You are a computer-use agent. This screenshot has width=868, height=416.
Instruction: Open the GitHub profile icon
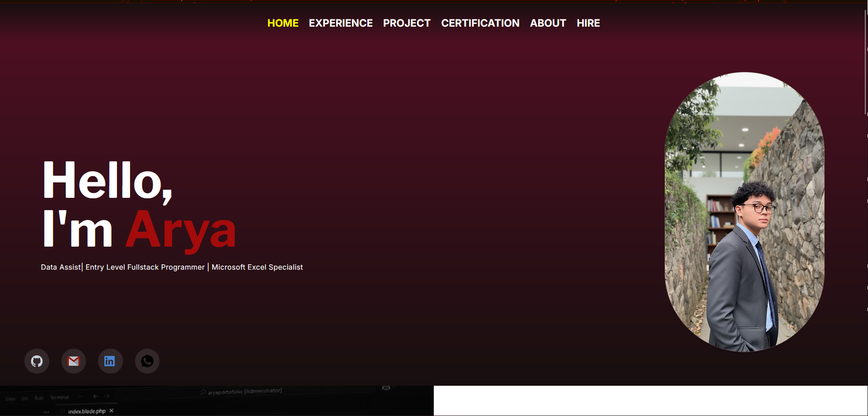tap(37, 361)
